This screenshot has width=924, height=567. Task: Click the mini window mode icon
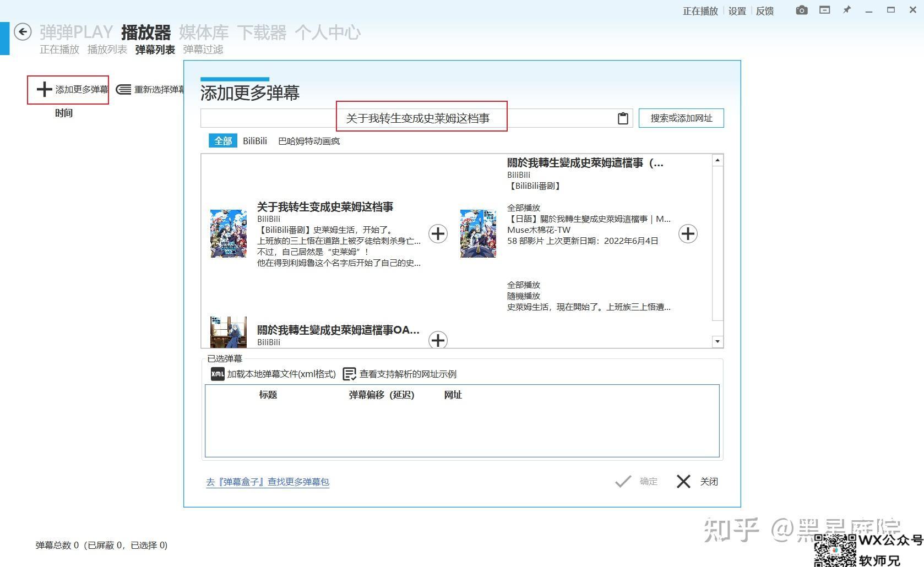click(x=824, y=10)
